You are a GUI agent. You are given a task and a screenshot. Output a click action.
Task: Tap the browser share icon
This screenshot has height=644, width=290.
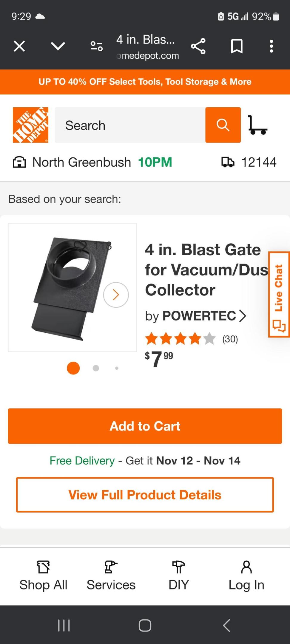click(198, 46)
